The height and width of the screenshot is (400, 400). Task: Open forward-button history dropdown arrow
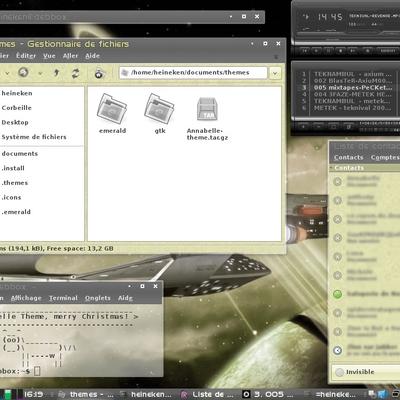click(40, 73)
